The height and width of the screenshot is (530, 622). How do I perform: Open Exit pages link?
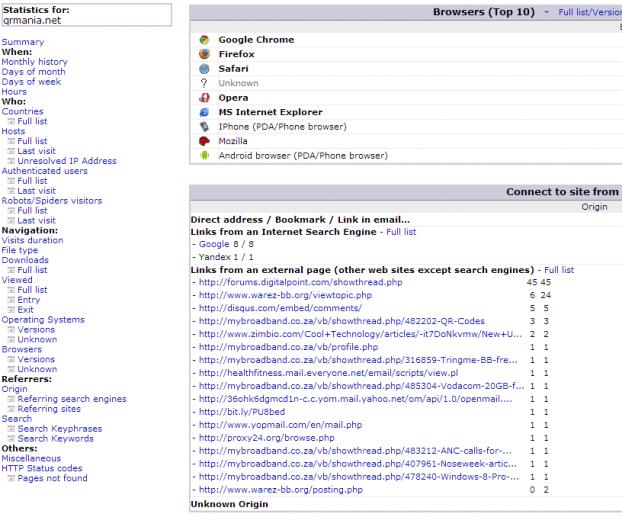coord(25,310)
